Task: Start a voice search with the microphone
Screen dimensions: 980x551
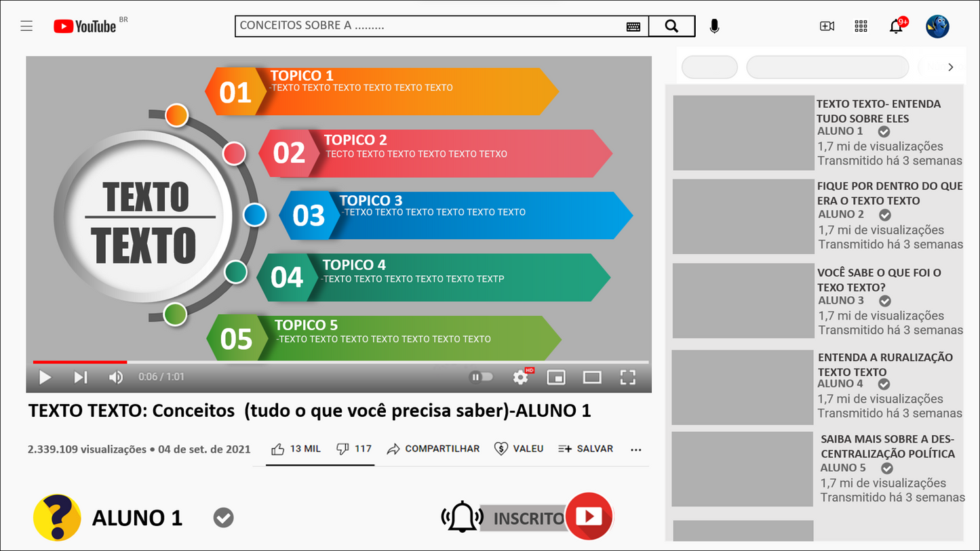Action: [x=714, y=26]
